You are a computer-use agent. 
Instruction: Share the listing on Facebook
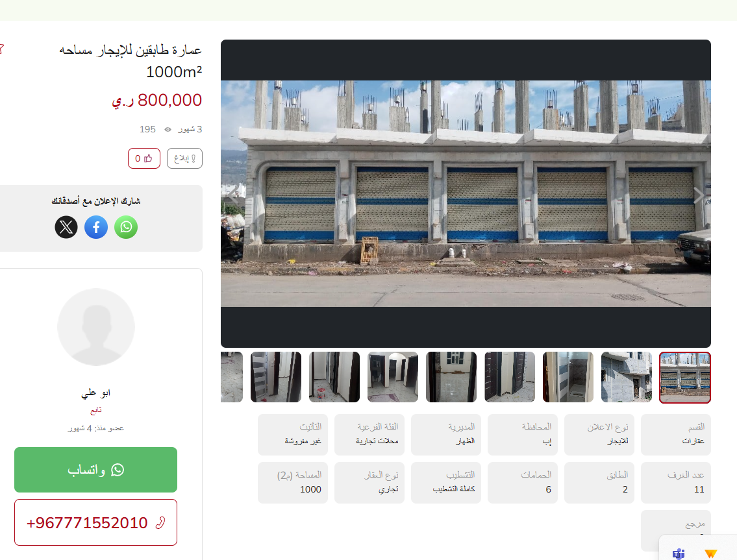pos(96,227)
